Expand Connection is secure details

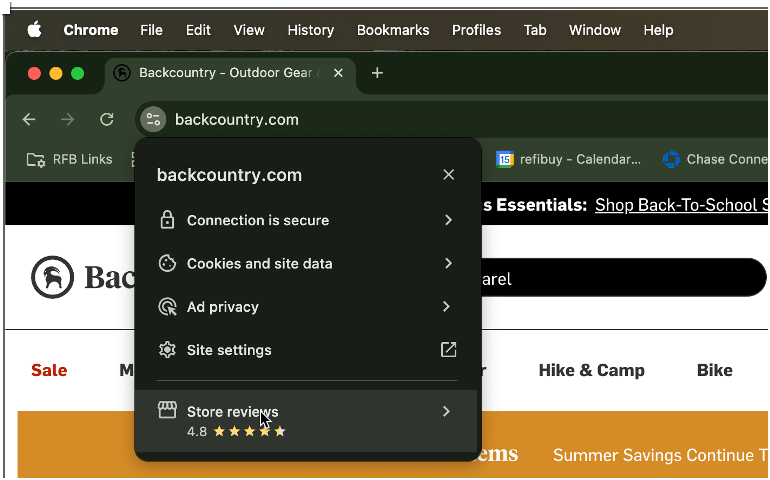coord(448,220)
